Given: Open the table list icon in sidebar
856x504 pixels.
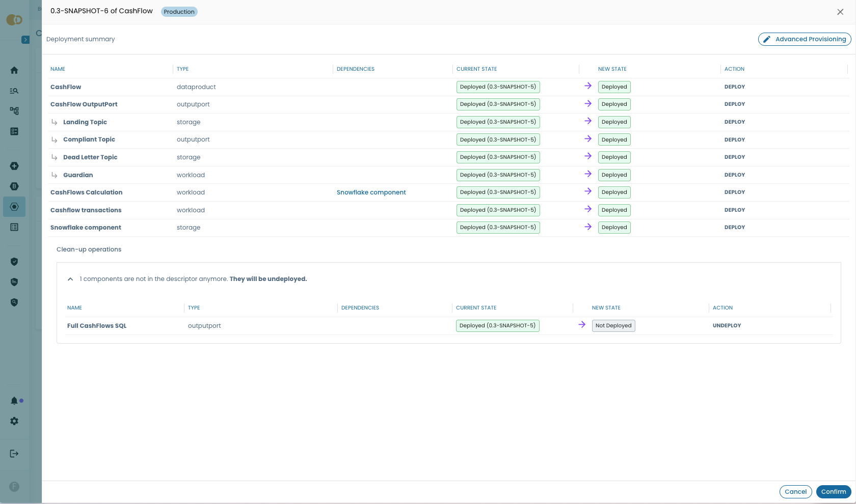Looking at the screenshot, I should (x=14, y=227).
